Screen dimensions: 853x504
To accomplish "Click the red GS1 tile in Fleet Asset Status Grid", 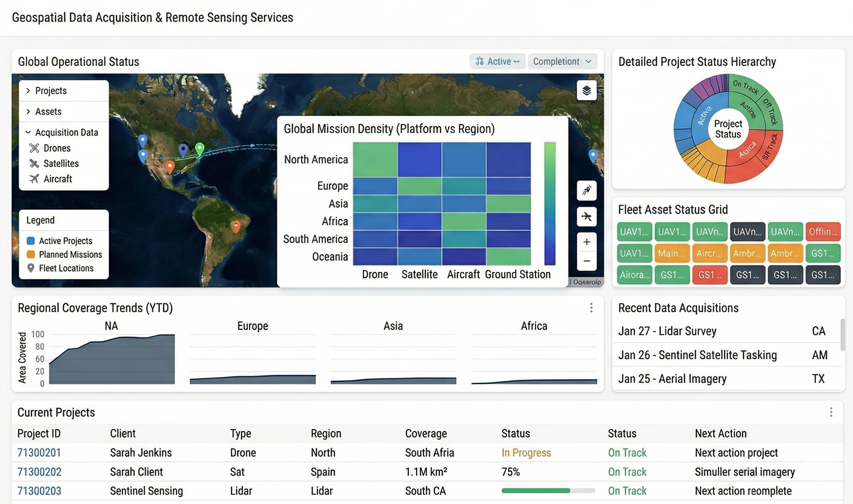I will [710, 275].
